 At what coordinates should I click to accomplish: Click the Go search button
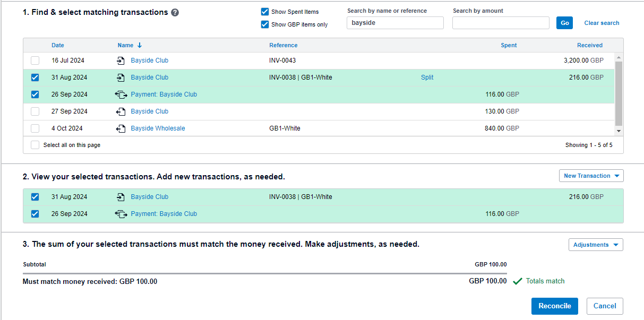(x=564, y=23)
